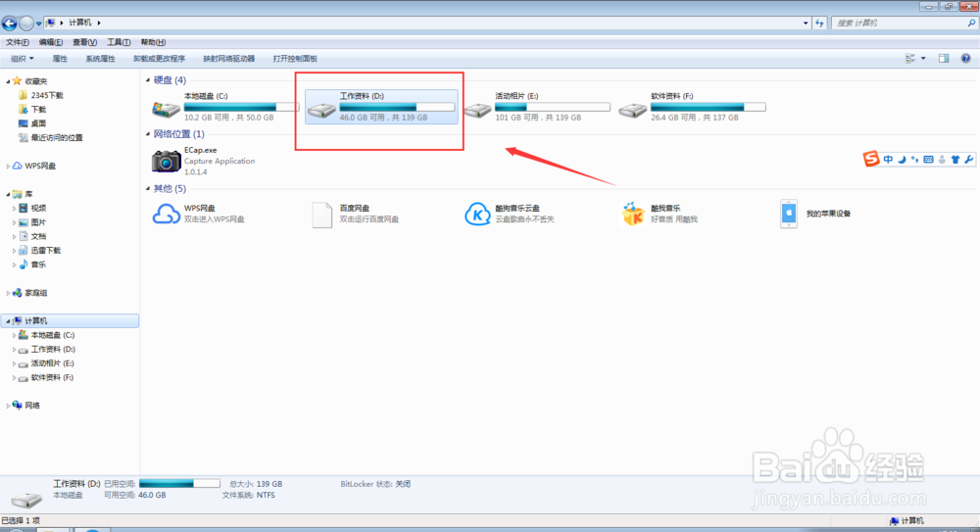
Task: Select the 本地磁盘 (C:) drive in main pane
Action: 225,106
